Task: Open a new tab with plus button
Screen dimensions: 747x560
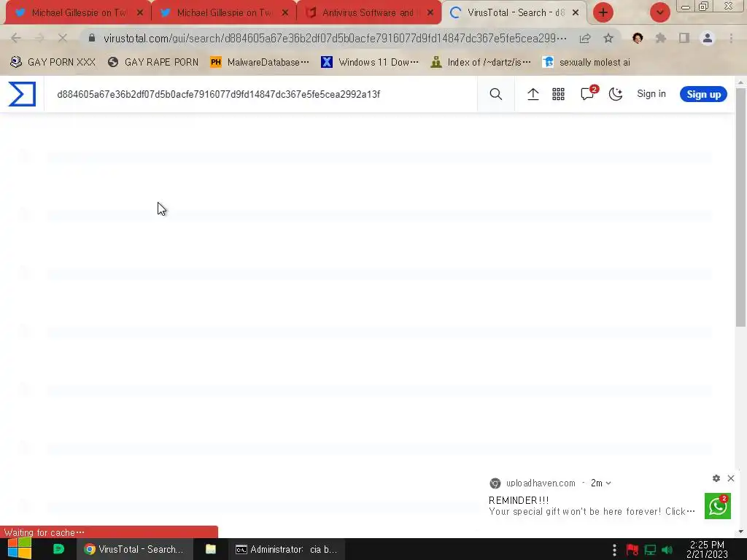Action: 603,13
